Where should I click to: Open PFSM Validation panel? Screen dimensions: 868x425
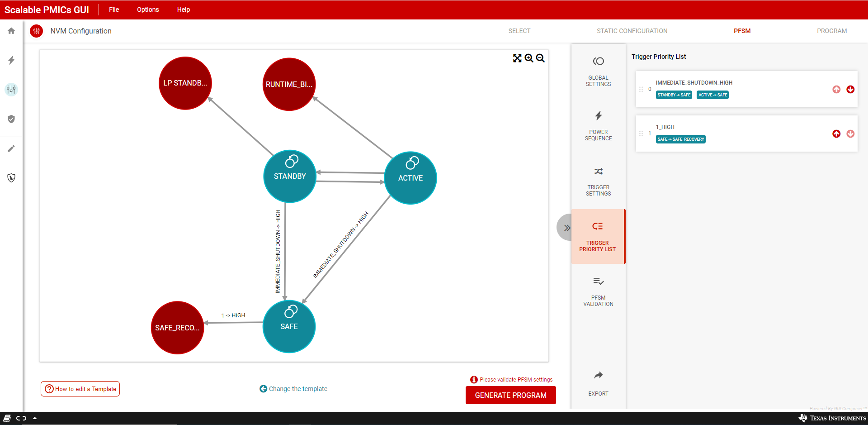(598, 291)
